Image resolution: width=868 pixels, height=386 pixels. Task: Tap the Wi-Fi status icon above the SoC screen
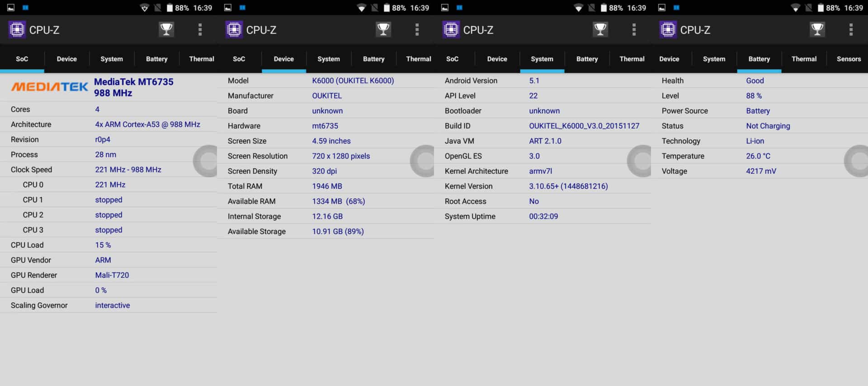click(x=145, y=8)
